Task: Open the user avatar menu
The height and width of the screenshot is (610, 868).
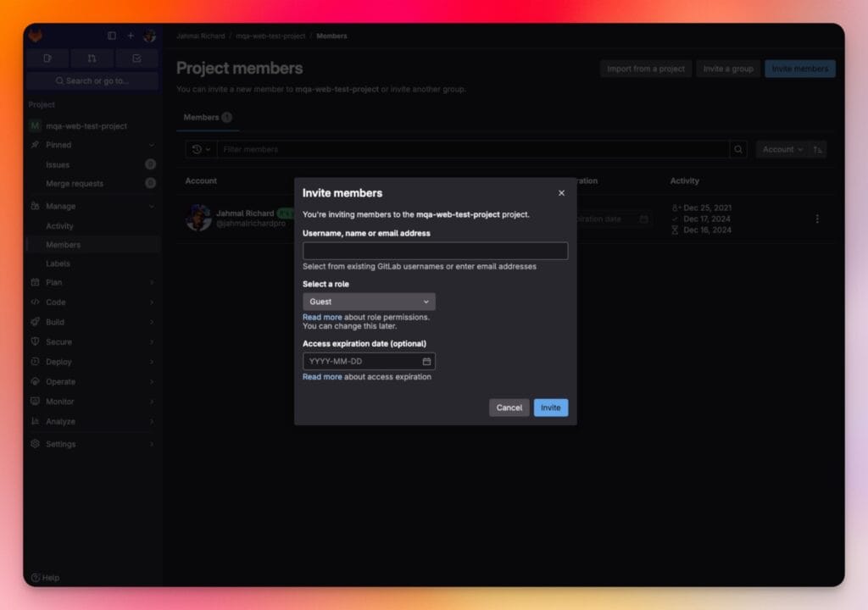Action: tap(149, 36)
